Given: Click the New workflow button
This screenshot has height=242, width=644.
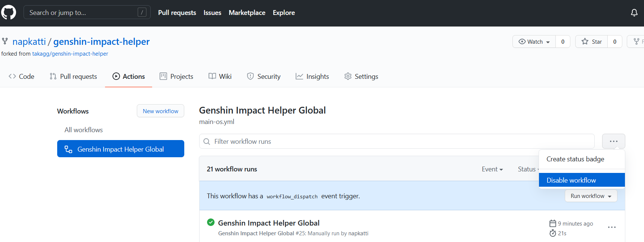Looking at the screenshot, I should tap(160, 111).
